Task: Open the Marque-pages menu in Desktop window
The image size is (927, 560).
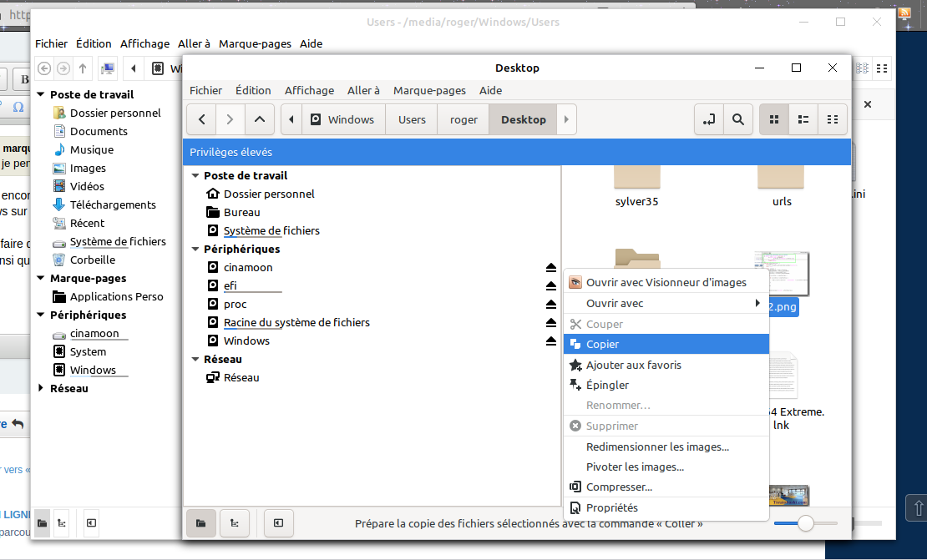Action: click(429, 90)
